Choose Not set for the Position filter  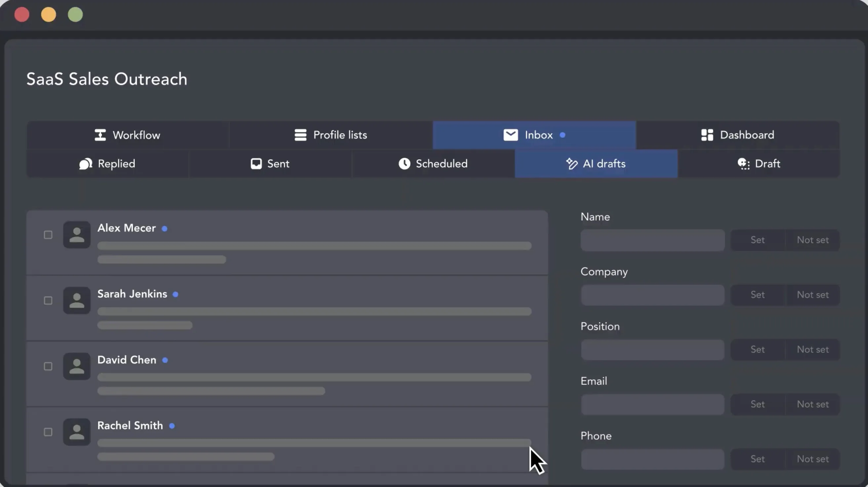click(x=812, y=350)
